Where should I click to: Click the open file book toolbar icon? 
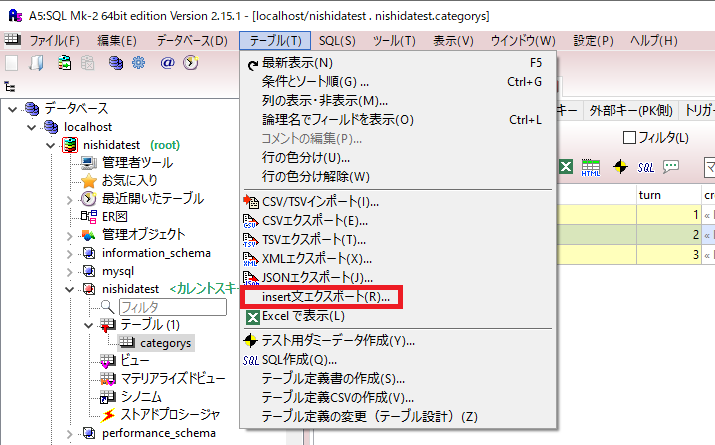[36, 63]
